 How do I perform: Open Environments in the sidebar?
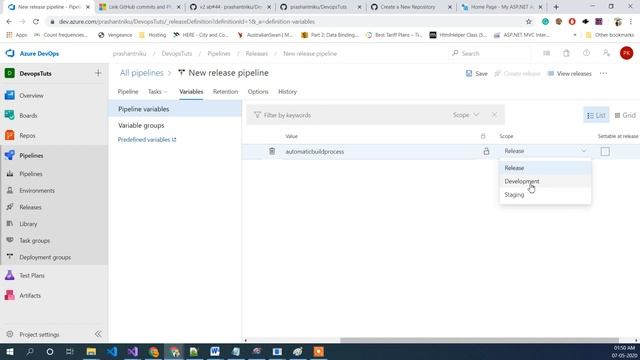(37, 191)
